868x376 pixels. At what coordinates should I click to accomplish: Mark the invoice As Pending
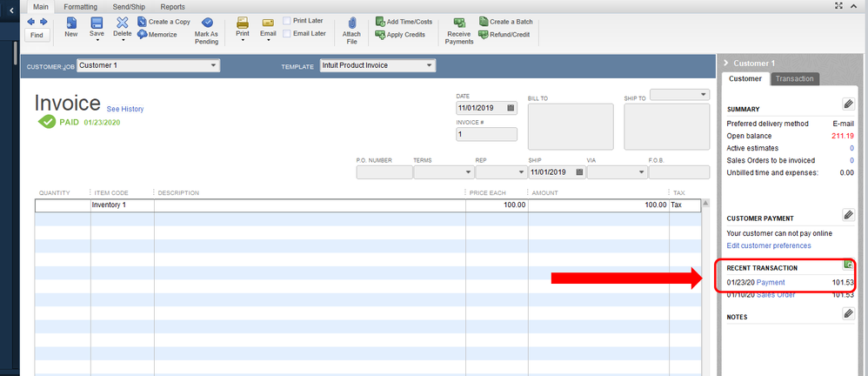point(206,30)
